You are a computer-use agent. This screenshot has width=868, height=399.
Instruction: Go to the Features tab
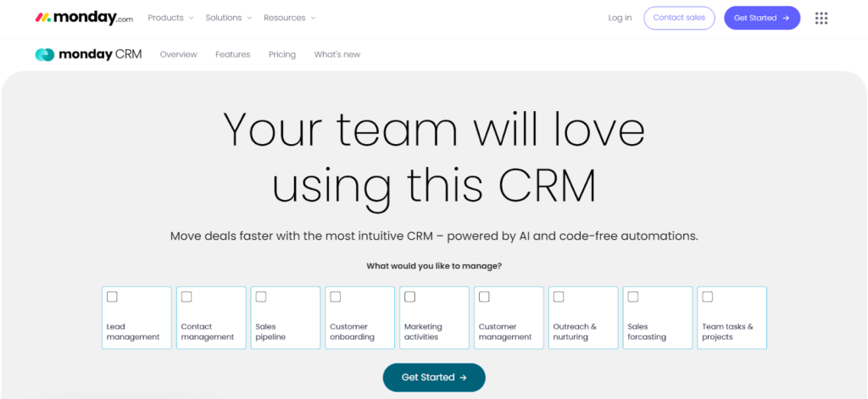232,54
